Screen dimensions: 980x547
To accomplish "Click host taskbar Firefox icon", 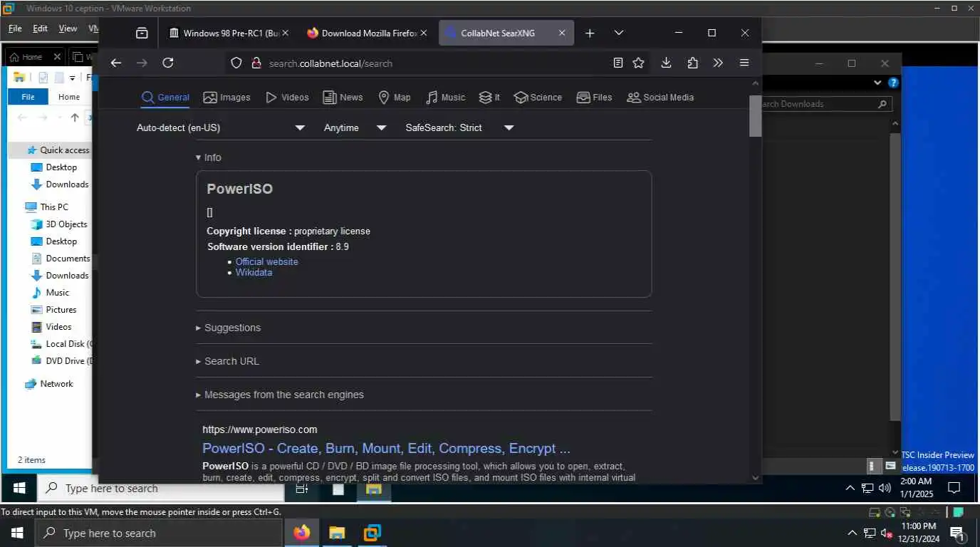I will coord(302,533).
